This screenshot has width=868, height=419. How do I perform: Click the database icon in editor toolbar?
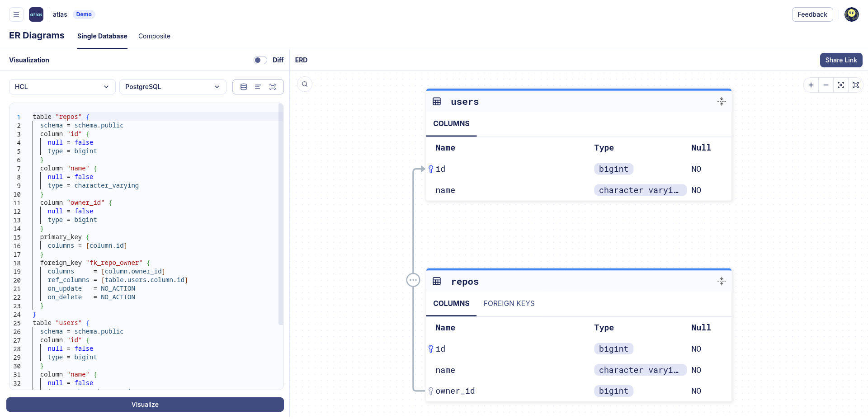[244, 87]
